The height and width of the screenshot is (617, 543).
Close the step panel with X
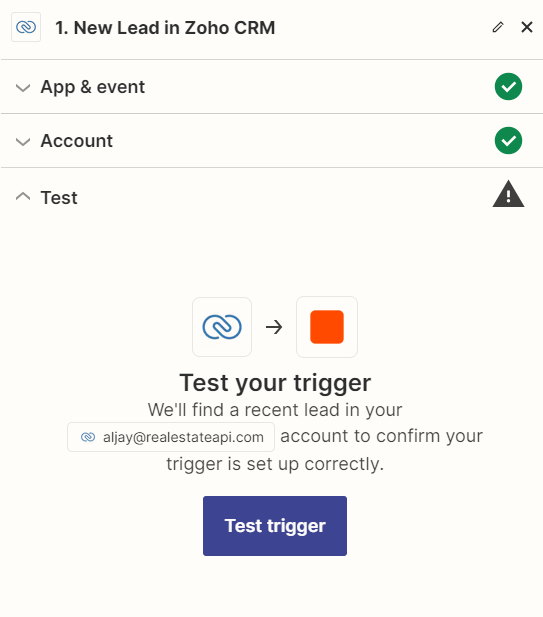[x=527, y=27]
